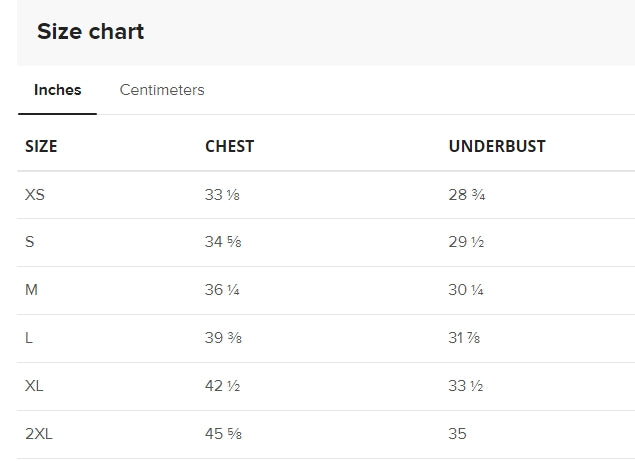Click the S chest value 34 ⅝
Image resolution: width=635 pixels, height=461 pixels.
click(222, 242)
